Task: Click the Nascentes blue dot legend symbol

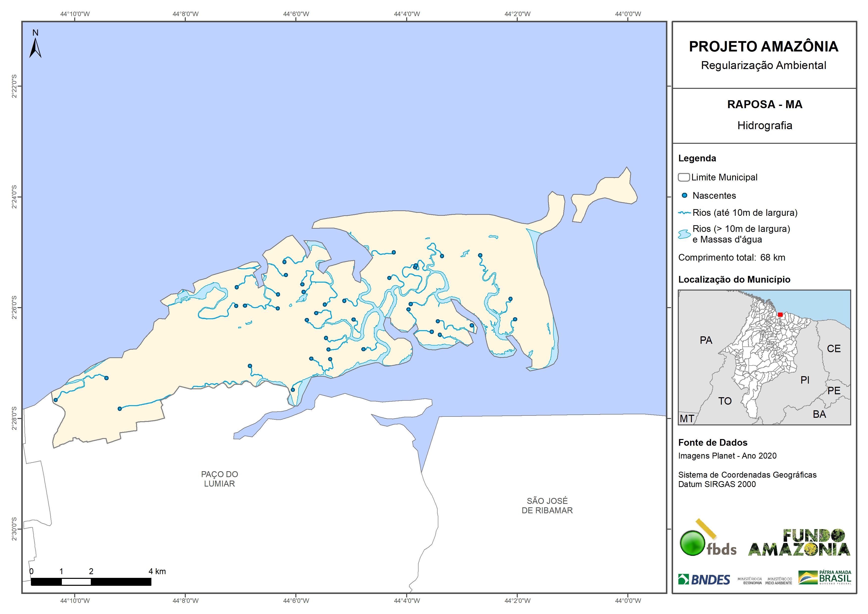Action: click(684, 196)
